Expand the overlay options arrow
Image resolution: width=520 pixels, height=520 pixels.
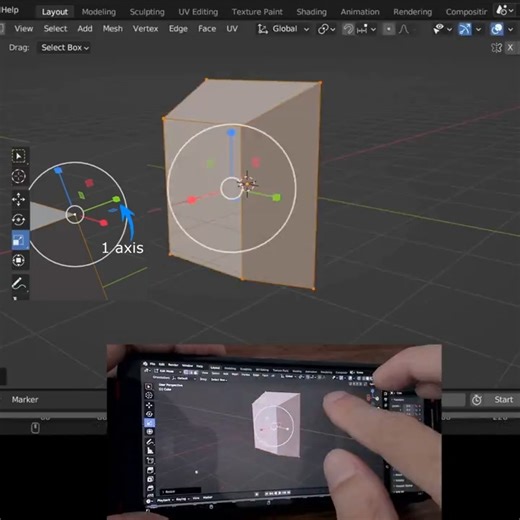(x=510, y=29)
